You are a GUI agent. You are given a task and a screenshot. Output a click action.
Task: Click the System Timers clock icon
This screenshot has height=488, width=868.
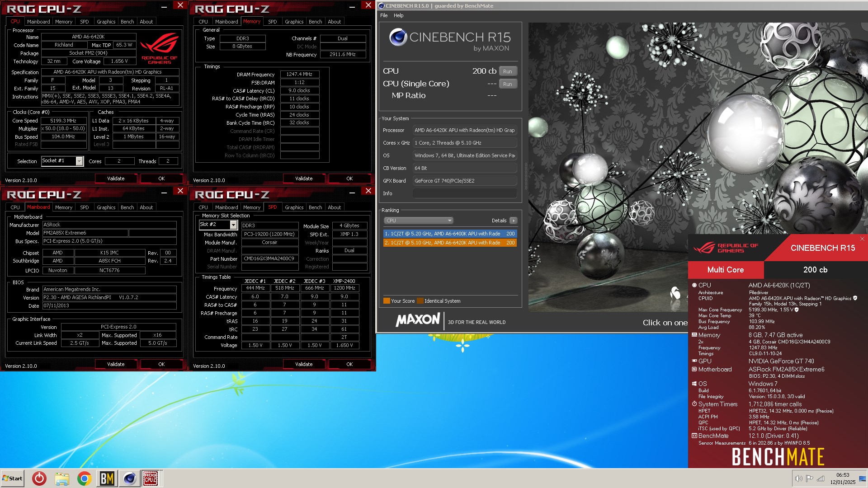click(694, 404)
